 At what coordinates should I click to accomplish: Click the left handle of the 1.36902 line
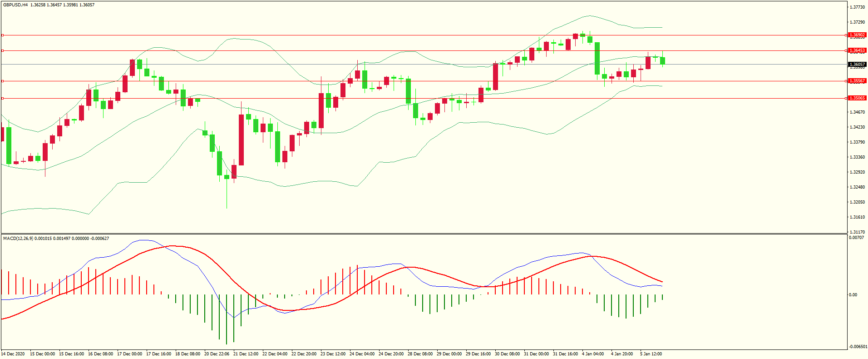pos(2,35)
